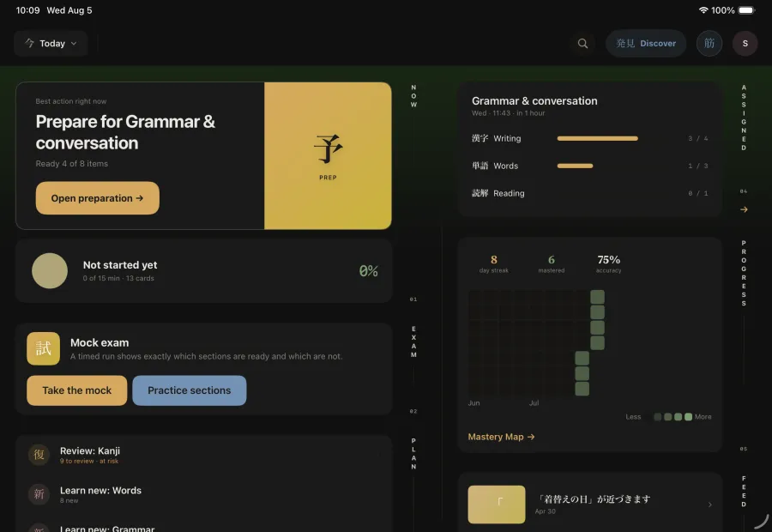This screenshot has width=772, height=532.
Task: Select the Writing progress bar
Action: point(597,138)
